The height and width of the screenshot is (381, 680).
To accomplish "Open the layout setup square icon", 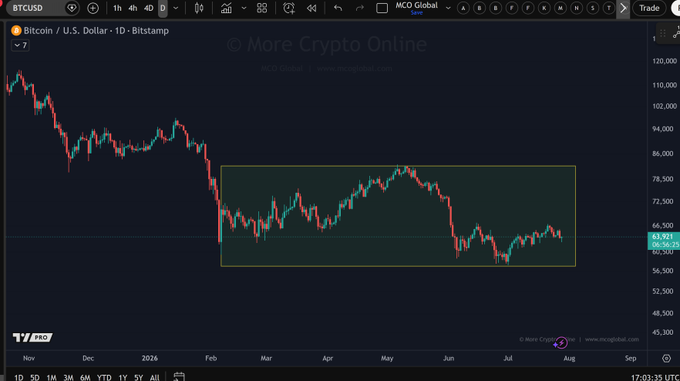I will (x=382, y=8).
